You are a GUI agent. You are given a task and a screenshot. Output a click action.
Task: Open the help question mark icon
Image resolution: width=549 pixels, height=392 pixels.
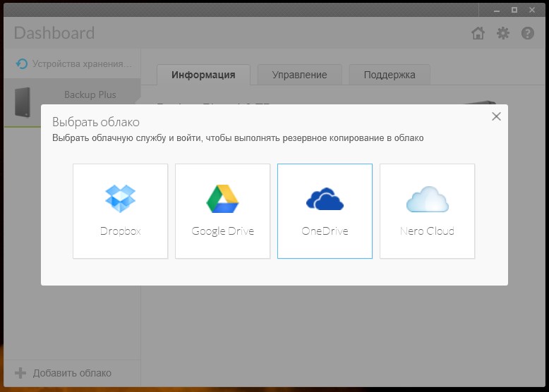tap(528, 33)
